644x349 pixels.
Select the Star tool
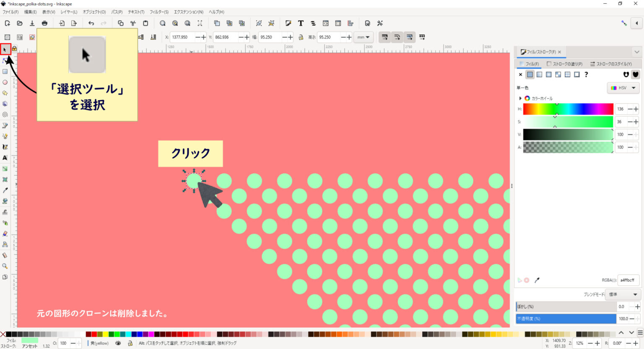pyautogui.click(x=5, y=93)
